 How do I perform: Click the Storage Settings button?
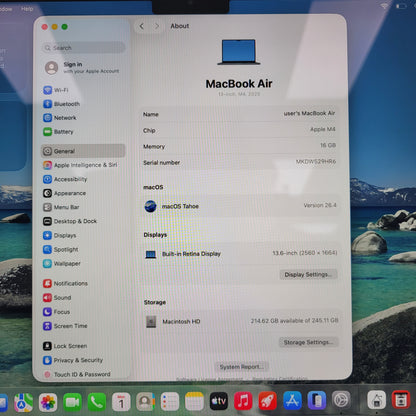[x=308, y=342]
